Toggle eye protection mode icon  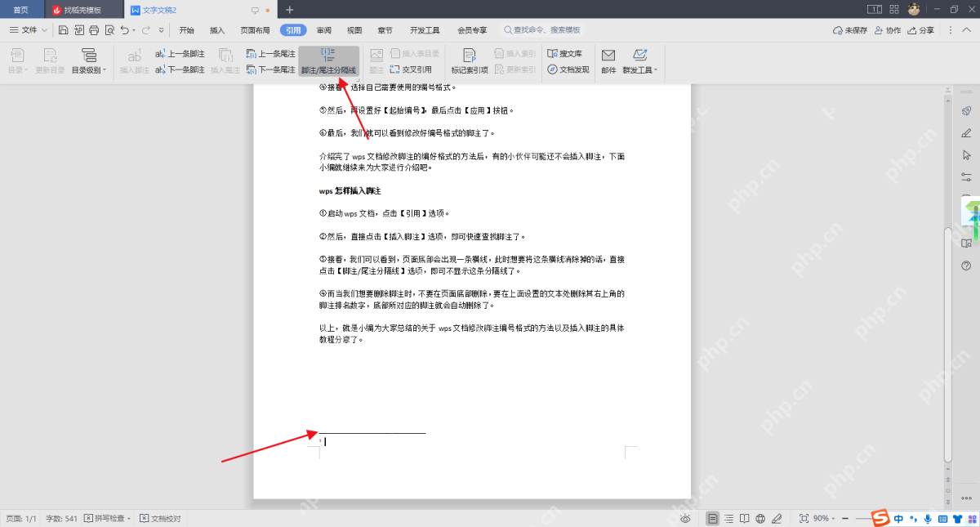coord(686,519)
